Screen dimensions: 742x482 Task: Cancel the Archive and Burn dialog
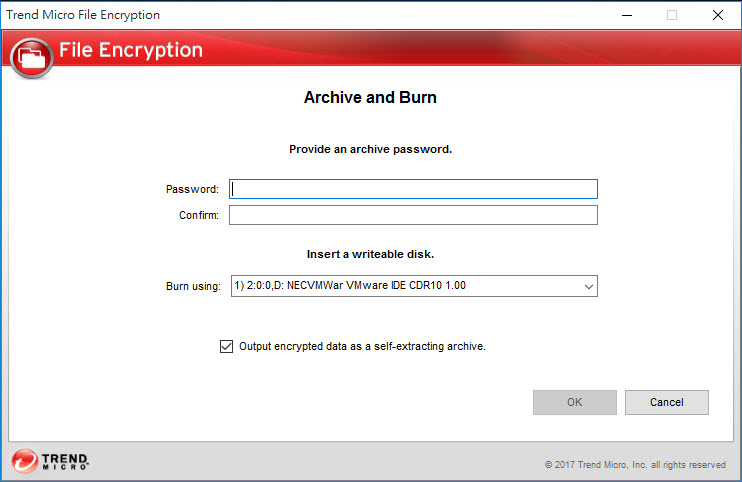666,402
